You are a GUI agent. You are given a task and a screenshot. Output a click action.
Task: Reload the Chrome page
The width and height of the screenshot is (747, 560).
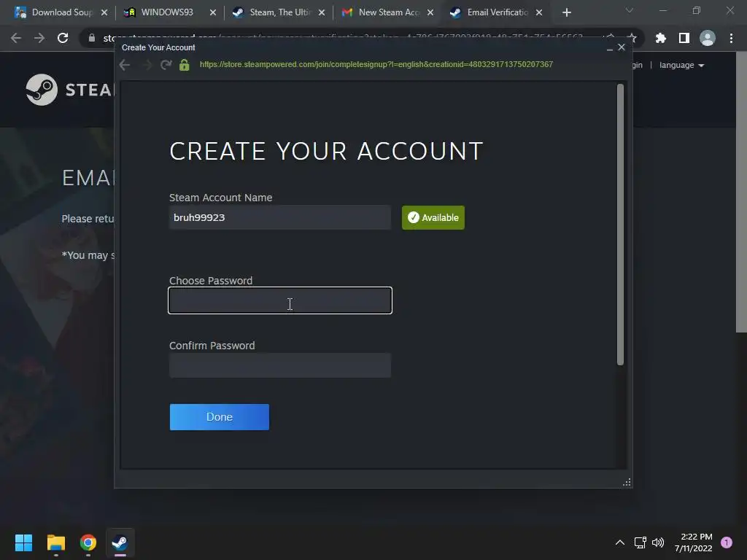tap(63, 38)
